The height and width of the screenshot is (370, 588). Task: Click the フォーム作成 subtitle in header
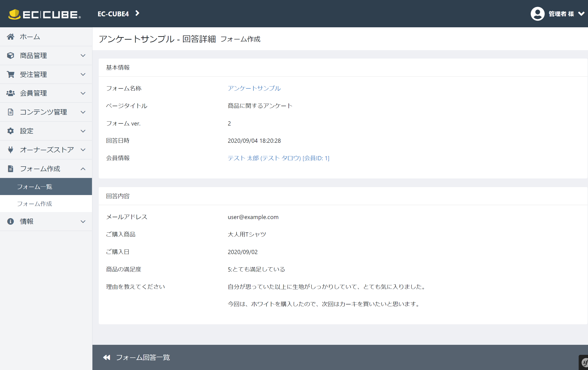click(240, 39)
